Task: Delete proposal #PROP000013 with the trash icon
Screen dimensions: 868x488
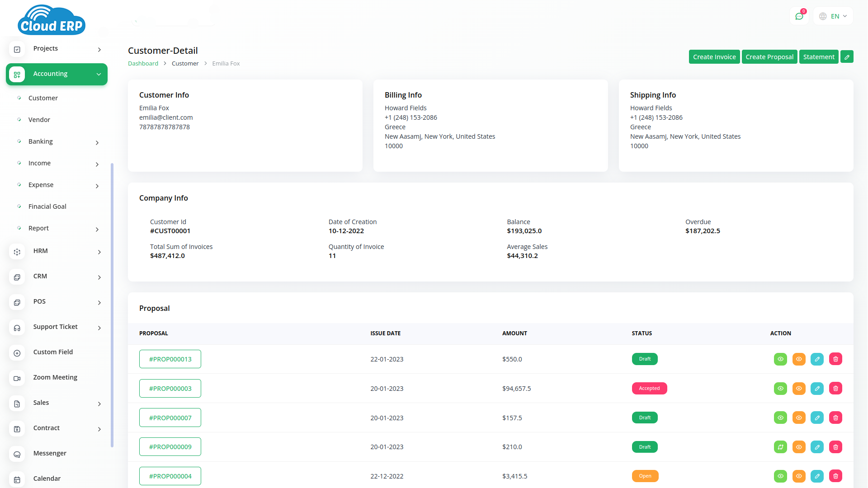Action: (835, 359)
